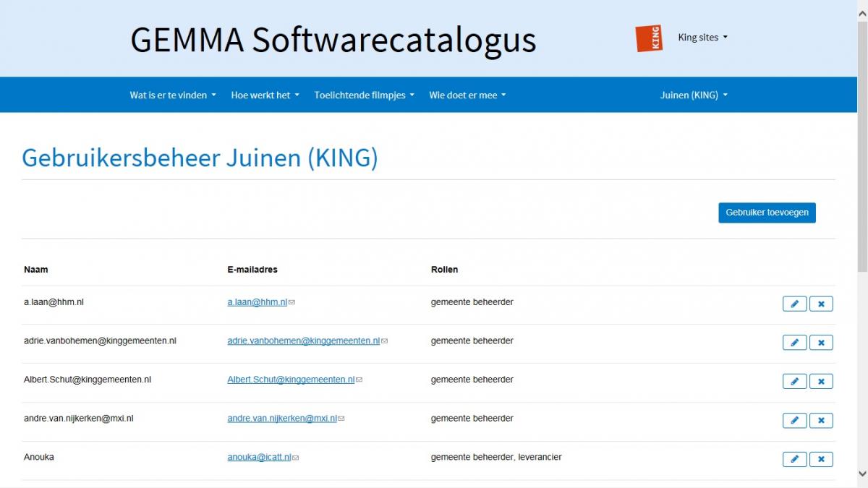
Task: Click the Naam column header
Action: pyautogui.click(x=36, y=270)
